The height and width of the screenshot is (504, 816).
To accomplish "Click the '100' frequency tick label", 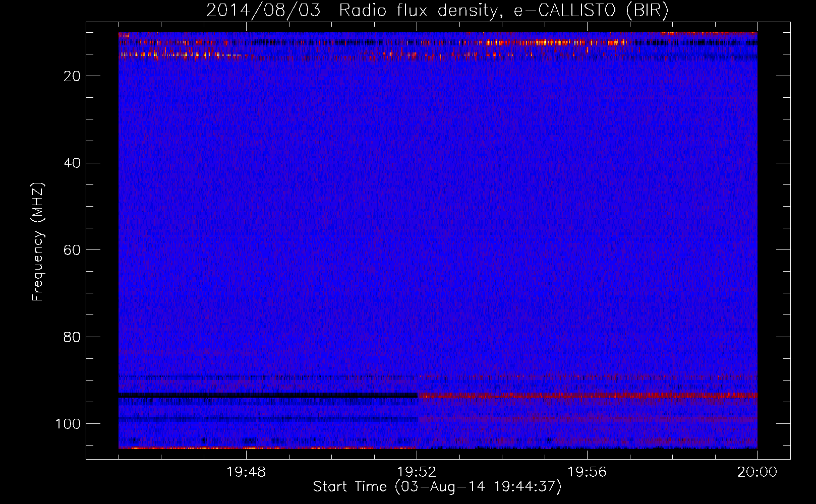I will tap(68, 424).
